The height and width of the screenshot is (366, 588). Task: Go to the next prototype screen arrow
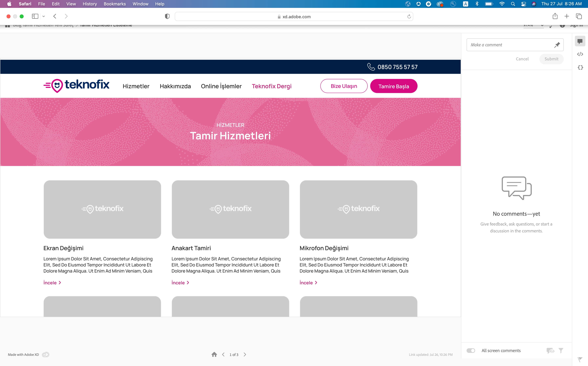click(x=245, y=354)
